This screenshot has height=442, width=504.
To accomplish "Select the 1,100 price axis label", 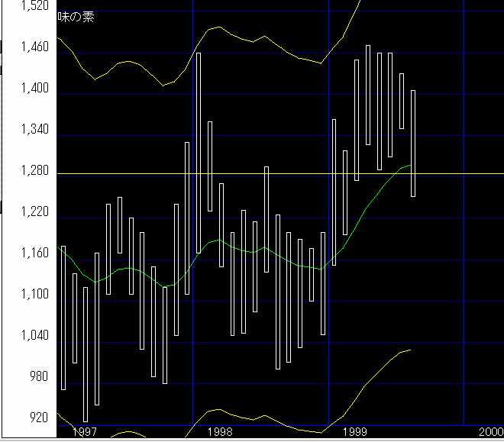I will click(34, 295).
